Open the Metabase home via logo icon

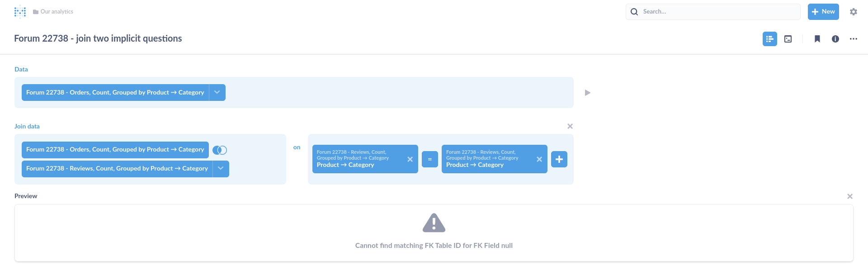[20, 11]
